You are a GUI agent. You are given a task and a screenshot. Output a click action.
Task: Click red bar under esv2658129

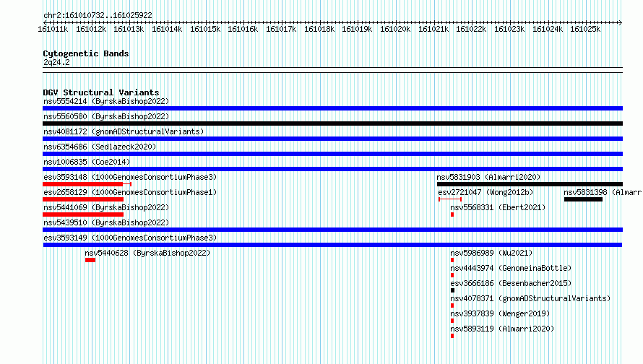point(83,199)
